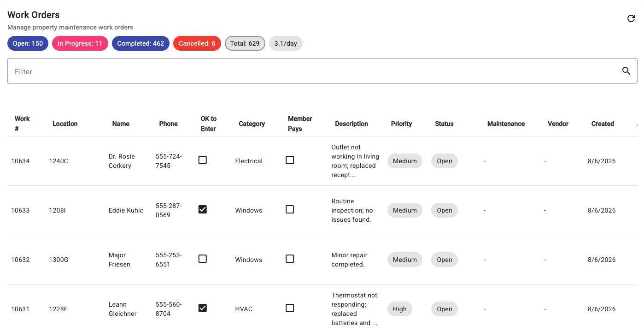
Task: Check Member Pays for Eddie Kuhic
Action: [x=290, y=209]
